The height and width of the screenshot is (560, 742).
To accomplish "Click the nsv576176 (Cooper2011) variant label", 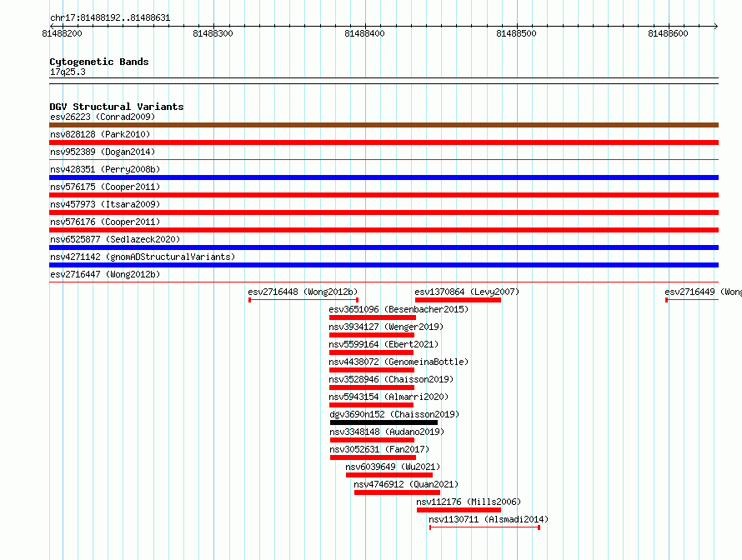I will [105, 222].
